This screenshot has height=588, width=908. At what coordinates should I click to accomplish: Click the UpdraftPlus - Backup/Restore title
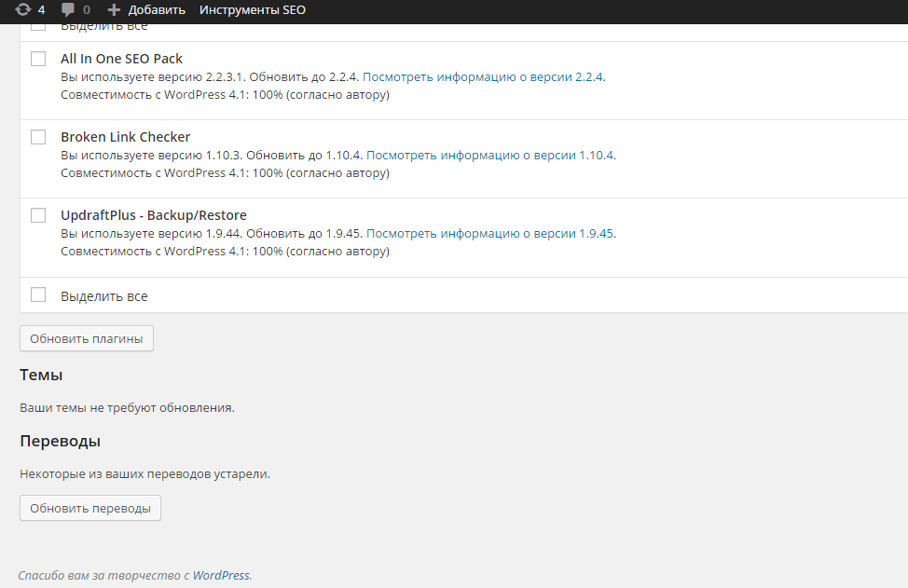154,215
